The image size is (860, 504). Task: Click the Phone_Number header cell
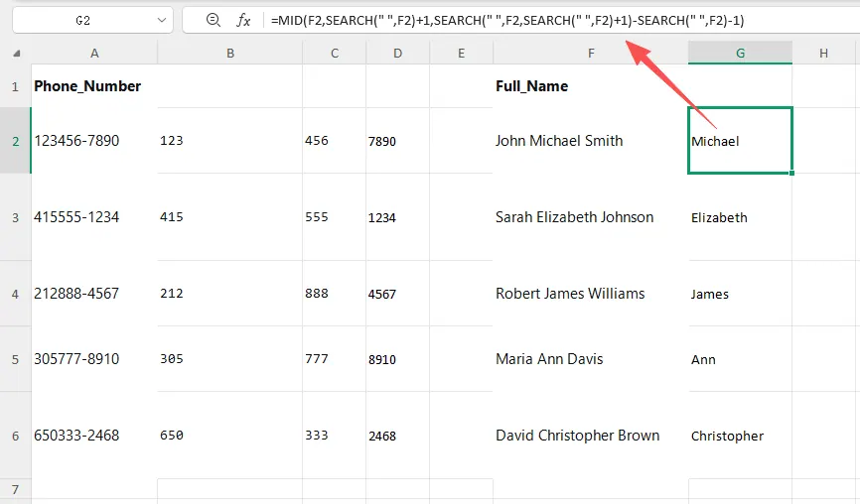[87, 86]
